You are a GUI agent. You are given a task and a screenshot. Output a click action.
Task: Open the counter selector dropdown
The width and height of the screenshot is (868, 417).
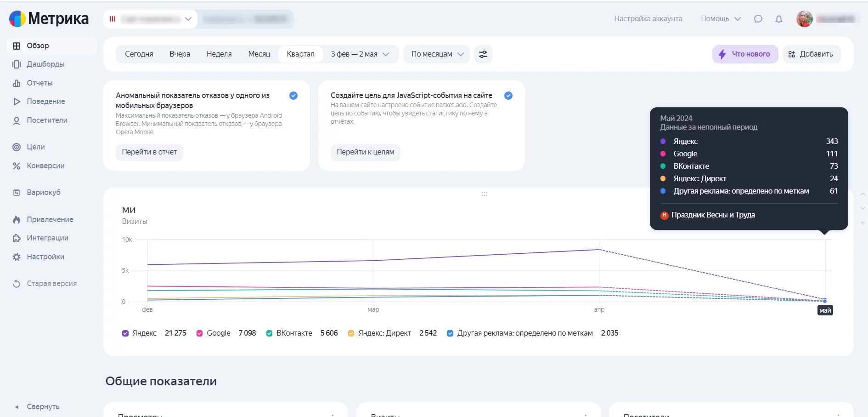(x=151, y=19)
